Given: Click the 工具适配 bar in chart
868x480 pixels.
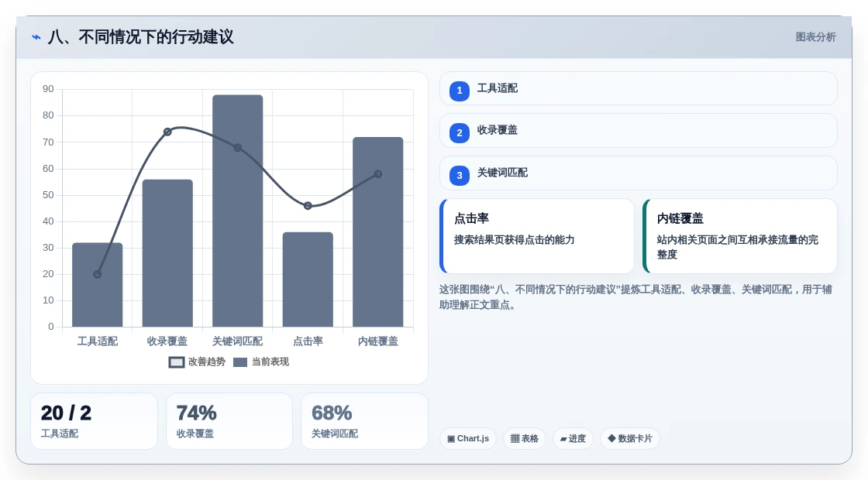Looking at the screenshot, I should (98, 285).
